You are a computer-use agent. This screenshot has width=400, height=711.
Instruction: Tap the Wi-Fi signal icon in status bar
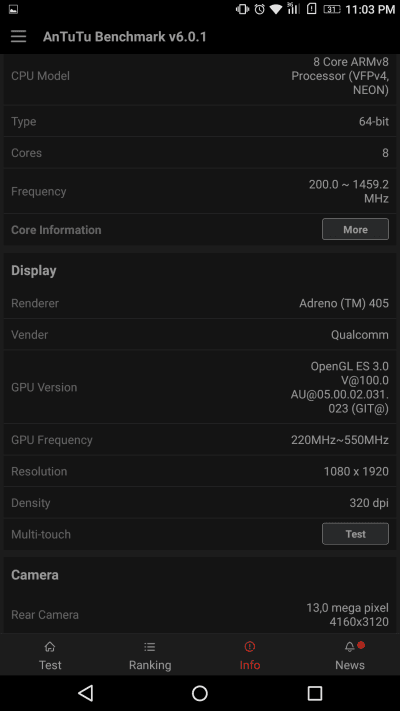[275, 9]
